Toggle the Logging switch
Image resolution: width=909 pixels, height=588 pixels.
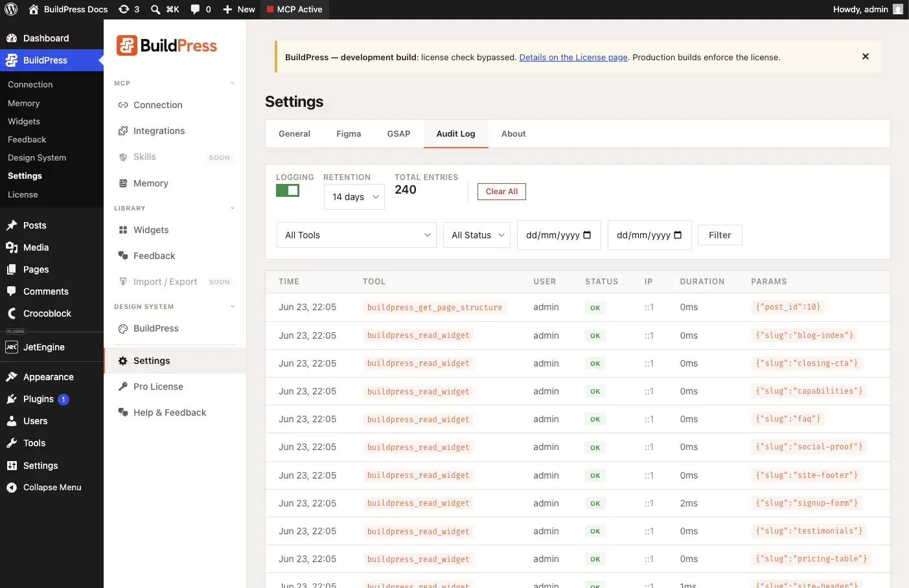point(288,190)
